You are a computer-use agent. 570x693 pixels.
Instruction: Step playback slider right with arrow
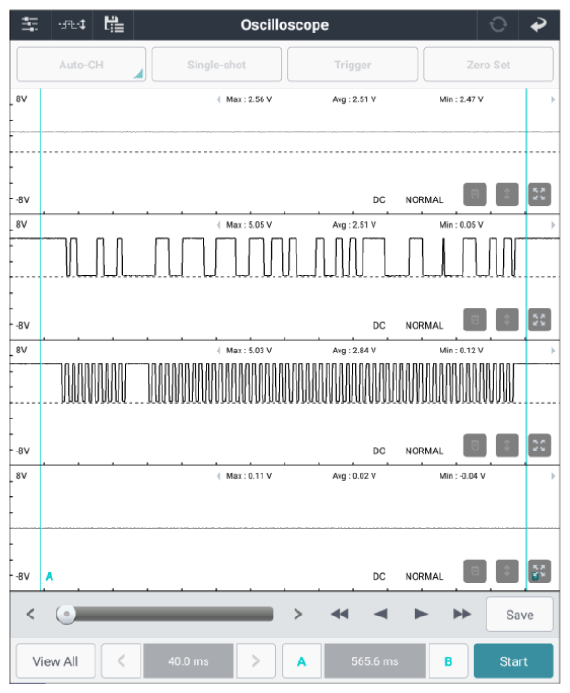[298, 614]
